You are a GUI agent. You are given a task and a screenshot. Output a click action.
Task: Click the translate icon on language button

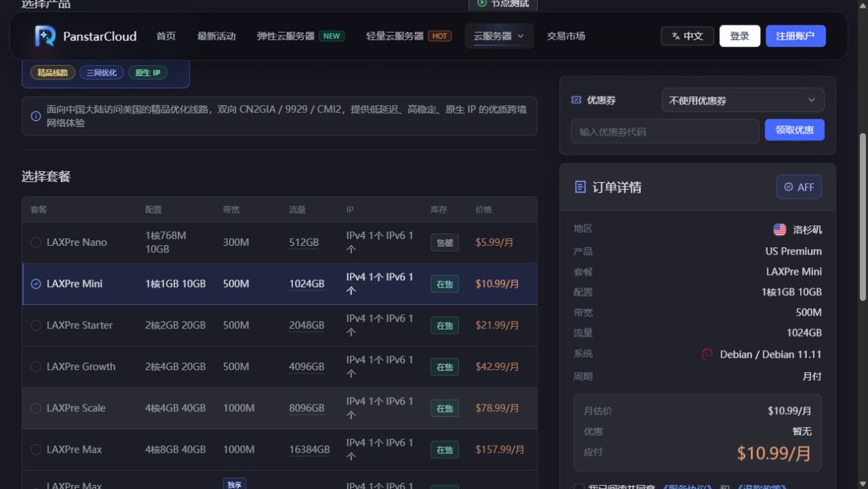[676, 36]
